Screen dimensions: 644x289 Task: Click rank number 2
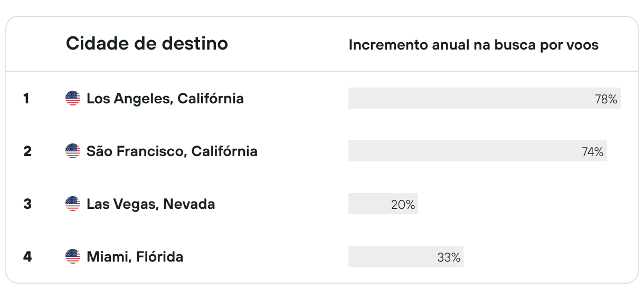pos(27,151)
